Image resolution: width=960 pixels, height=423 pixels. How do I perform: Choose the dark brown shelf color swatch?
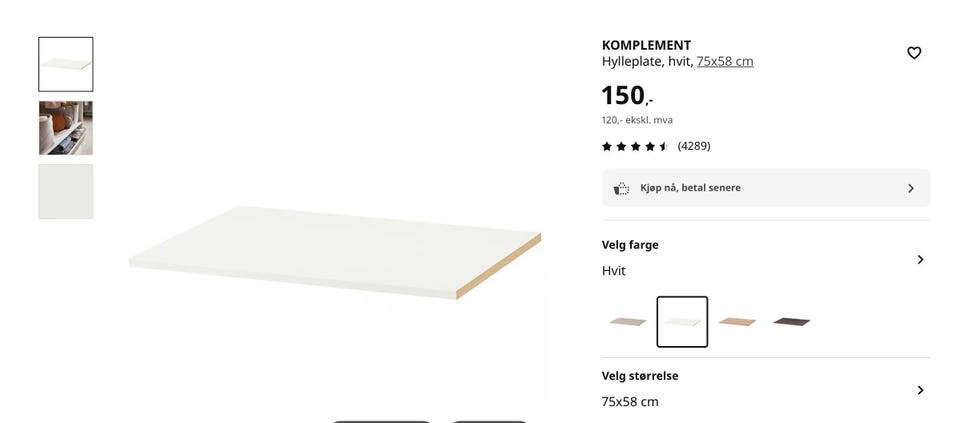791,322
